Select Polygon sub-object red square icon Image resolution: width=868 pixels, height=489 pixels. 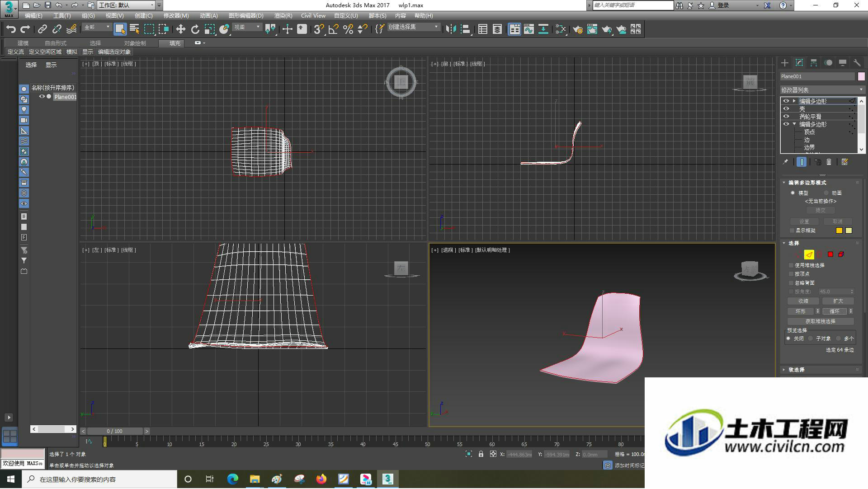point(830,254)
